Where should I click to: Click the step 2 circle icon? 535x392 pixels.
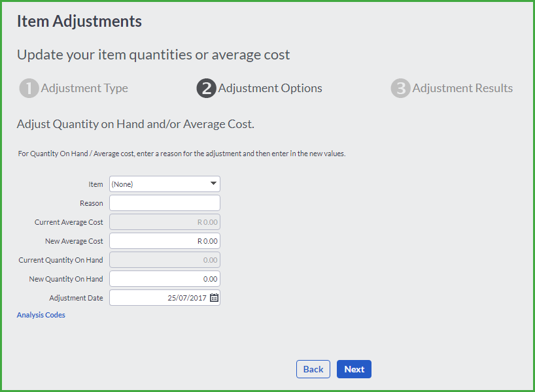point(207,88)
